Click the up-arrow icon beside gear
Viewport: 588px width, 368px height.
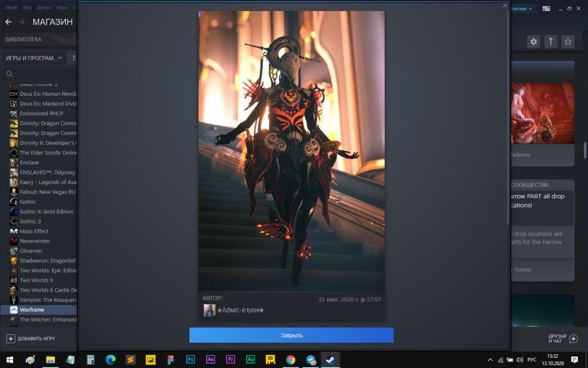551,42
